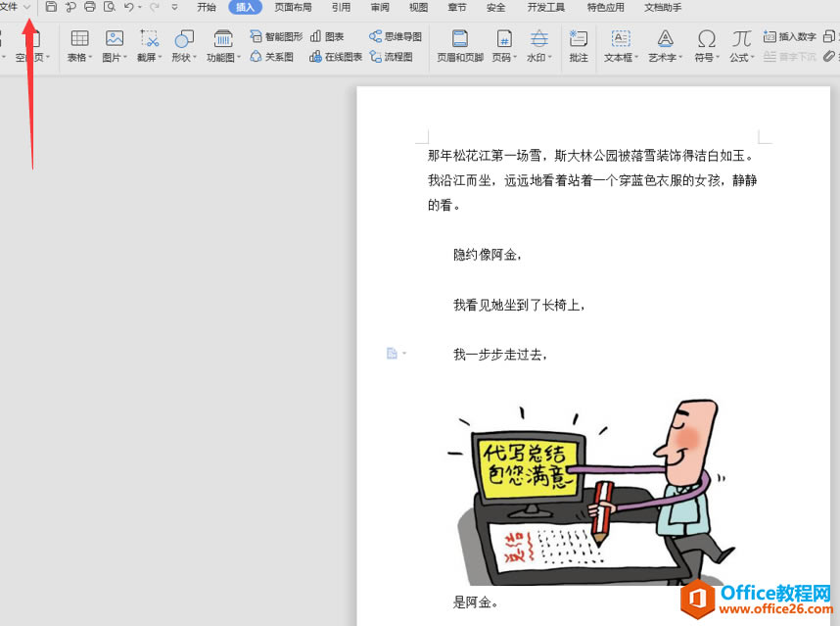Image resolution: width=840 pixels, height=626 pixels.
Task: Click the 功能图 icon
Action: [x=223, y=38]
